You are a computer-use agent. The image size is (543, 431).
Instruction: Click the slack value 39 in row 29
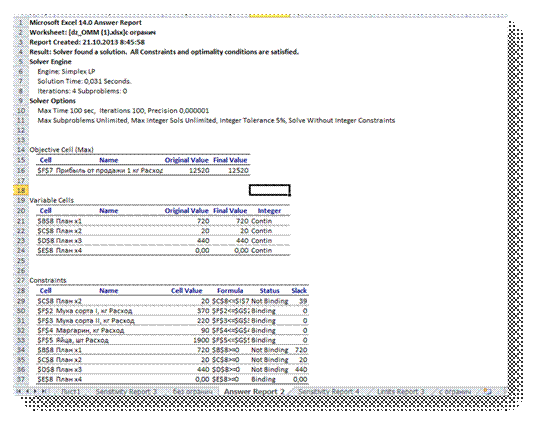click(303, 301)
